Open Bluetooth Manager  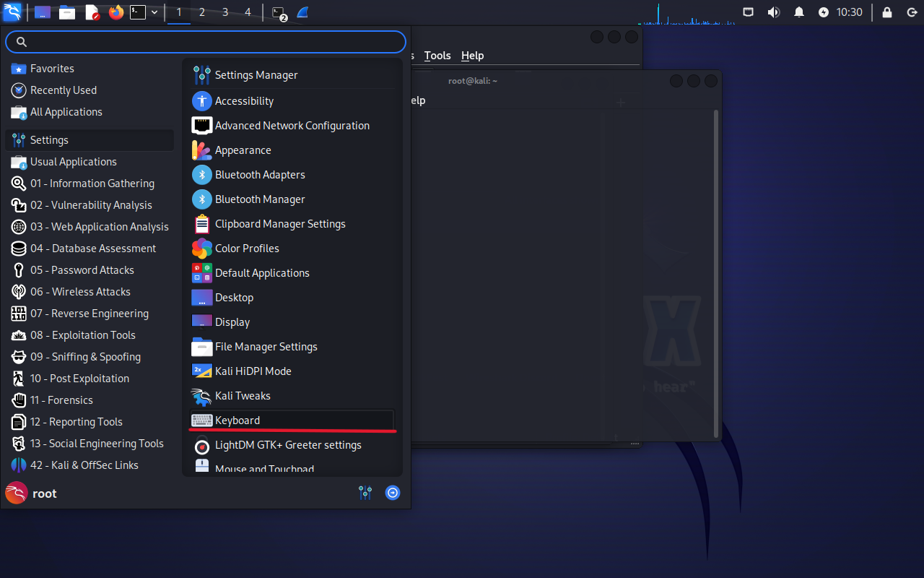click(292, 199)
